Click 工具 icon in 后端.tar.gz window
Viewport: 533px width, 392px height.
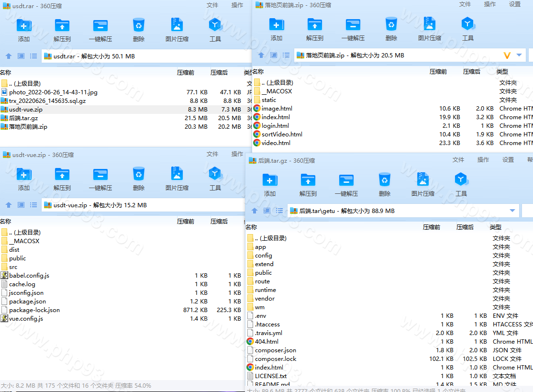click(461, 180)
